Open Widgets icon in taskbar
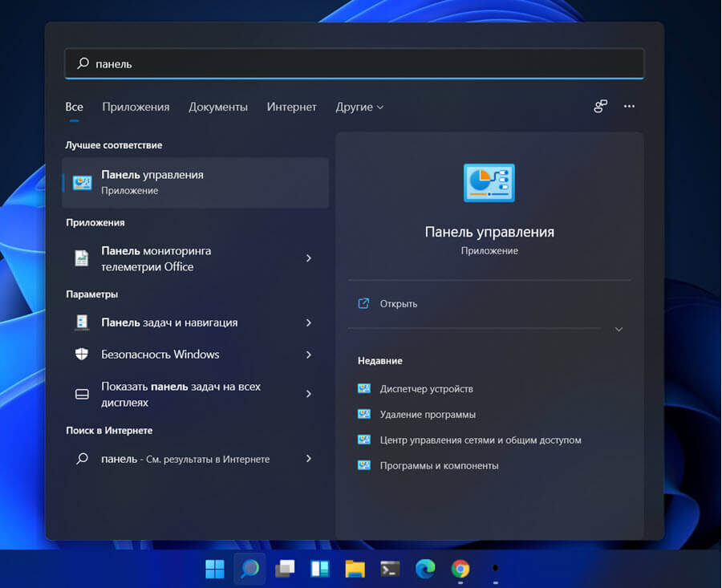The width and height of the screenshot is (722, 588). tap(319, 569)
